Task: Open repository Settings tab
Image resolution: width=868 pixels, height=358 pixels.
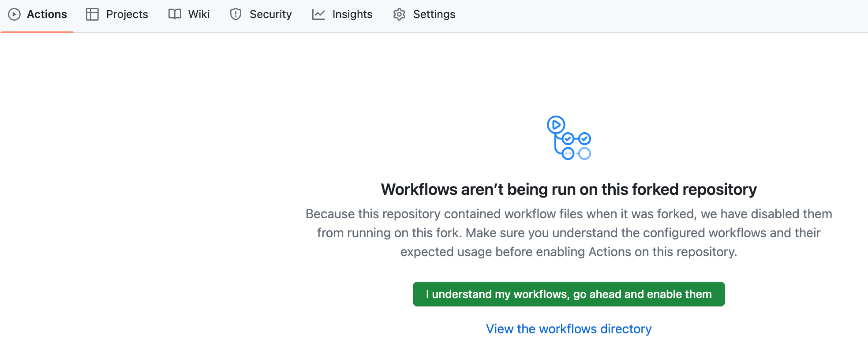Action: (x=424, y=15)
